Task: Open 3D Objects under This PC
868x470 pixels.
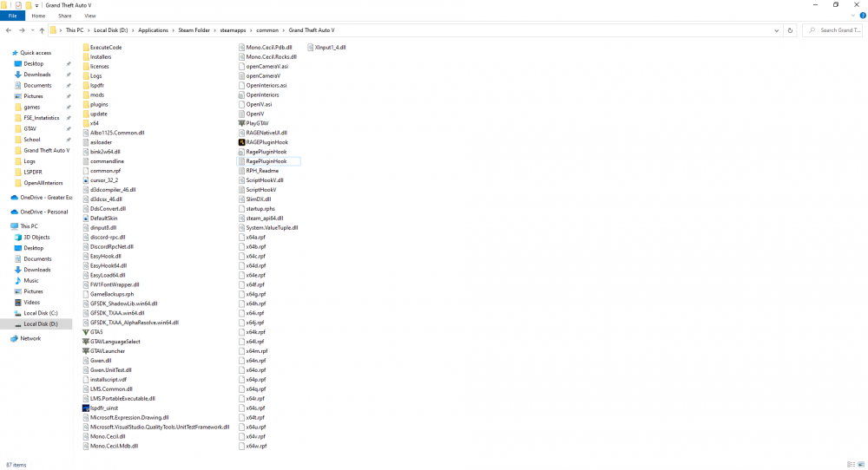Action: 36,238
